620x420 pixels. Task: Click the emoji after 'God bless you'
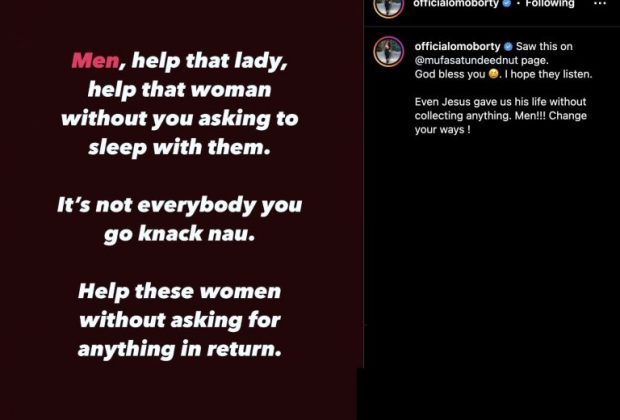493,74
